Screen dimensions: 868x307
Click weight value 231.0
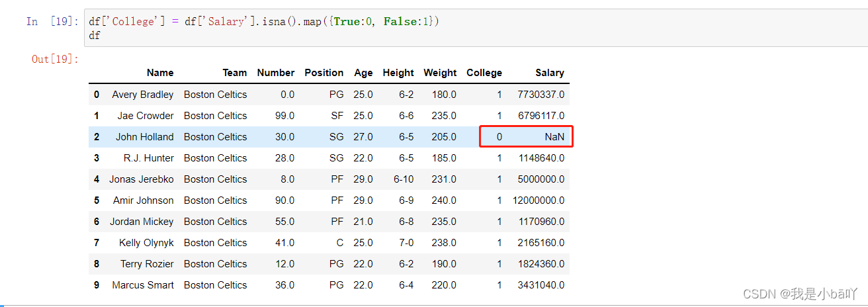444,179
